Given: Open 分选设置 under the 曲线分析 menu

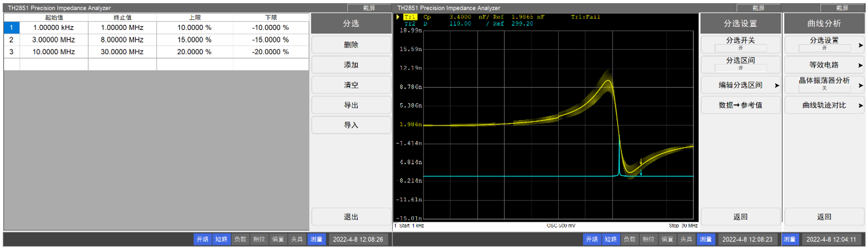Looking at the screenshot, I should pyautogui.click(x=824, y=44).
